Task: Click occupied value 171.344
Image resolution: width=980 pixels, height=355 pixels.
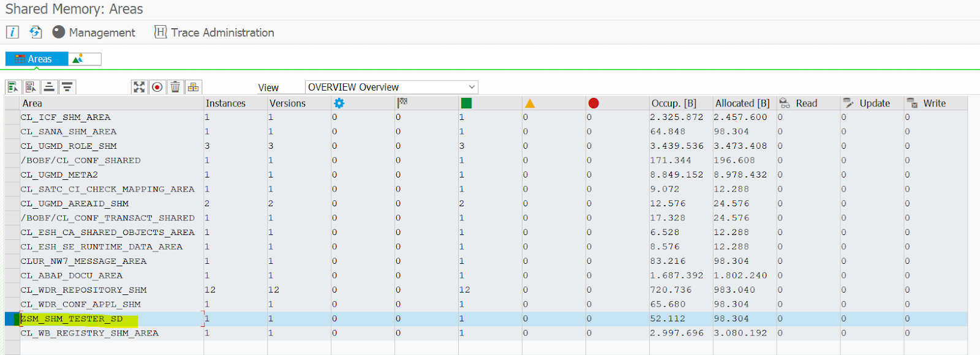Action: point(671,160)
